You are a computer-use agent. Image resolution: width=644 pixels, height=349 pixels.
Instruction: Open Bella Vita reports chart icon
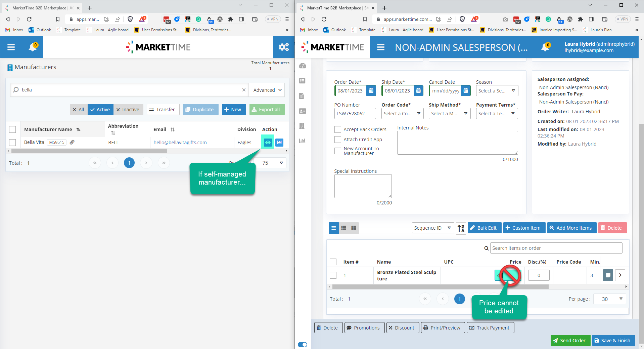point(279,143)
